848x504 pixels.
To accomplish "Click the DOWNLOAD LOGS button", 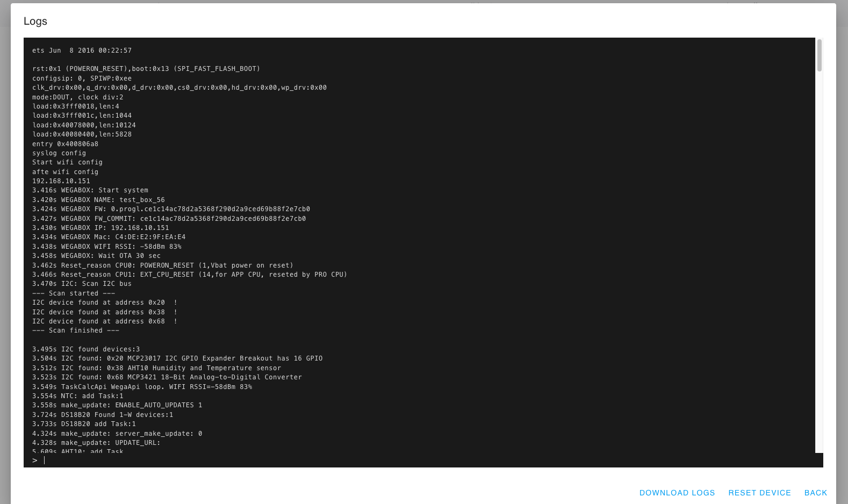I will tap(677, 493).
